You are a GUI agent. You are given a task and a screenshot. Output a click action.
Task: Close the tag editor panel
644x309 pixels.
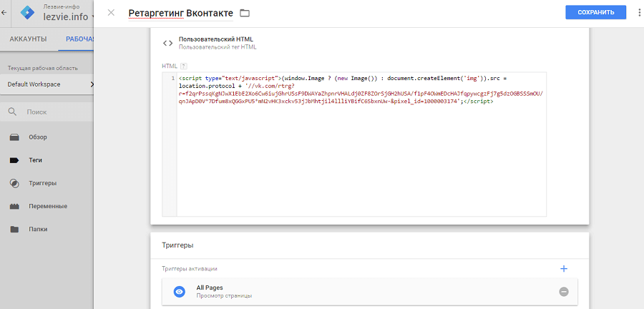(111, 13)
